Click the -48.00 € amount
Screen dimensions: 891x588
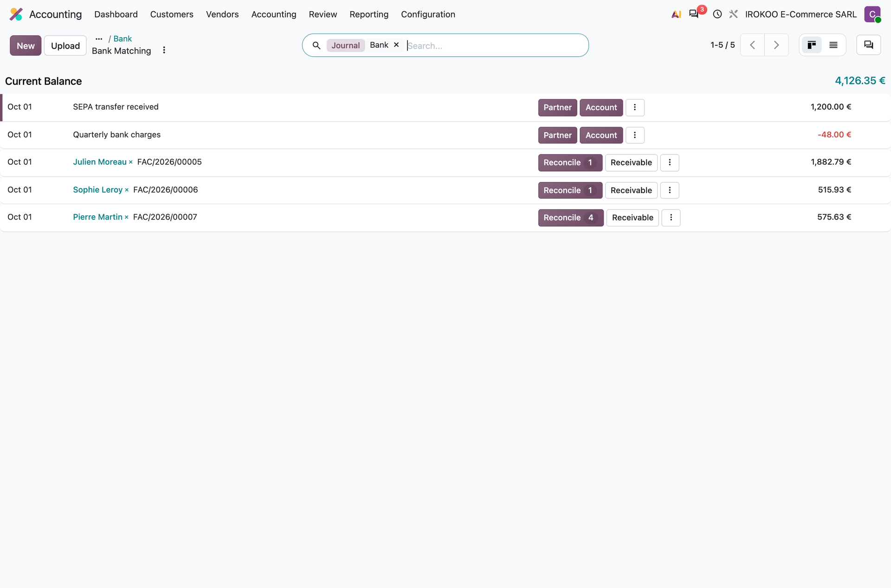tap(834, 135)
